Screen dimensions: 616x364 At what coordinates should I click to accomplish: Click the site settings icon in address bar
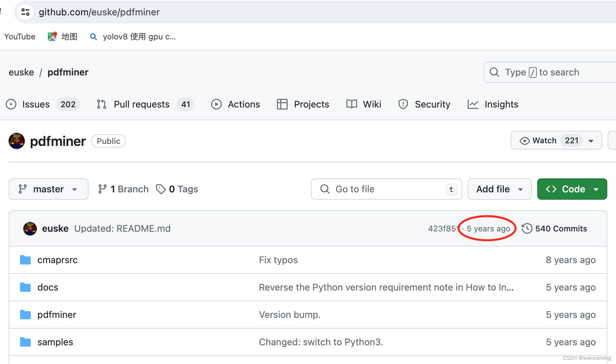pyautogui.click(x=25, y=12)
